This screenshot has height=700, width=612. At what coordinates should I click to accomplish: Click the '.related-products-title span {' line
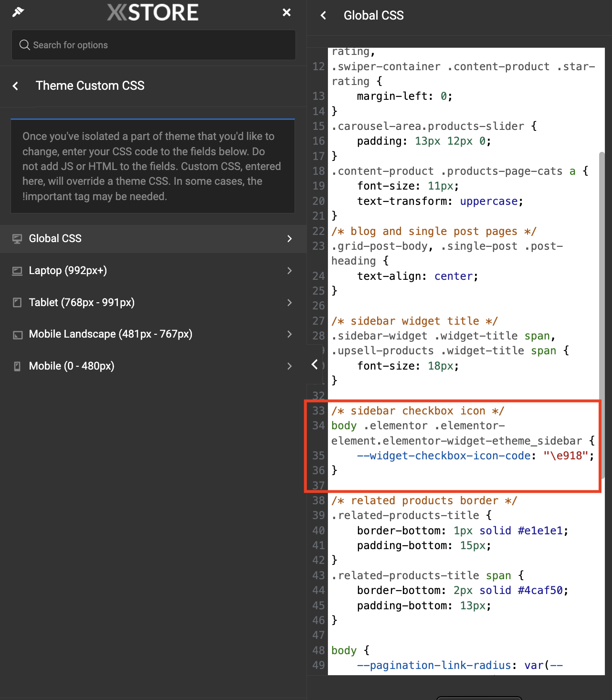point(428,575)
